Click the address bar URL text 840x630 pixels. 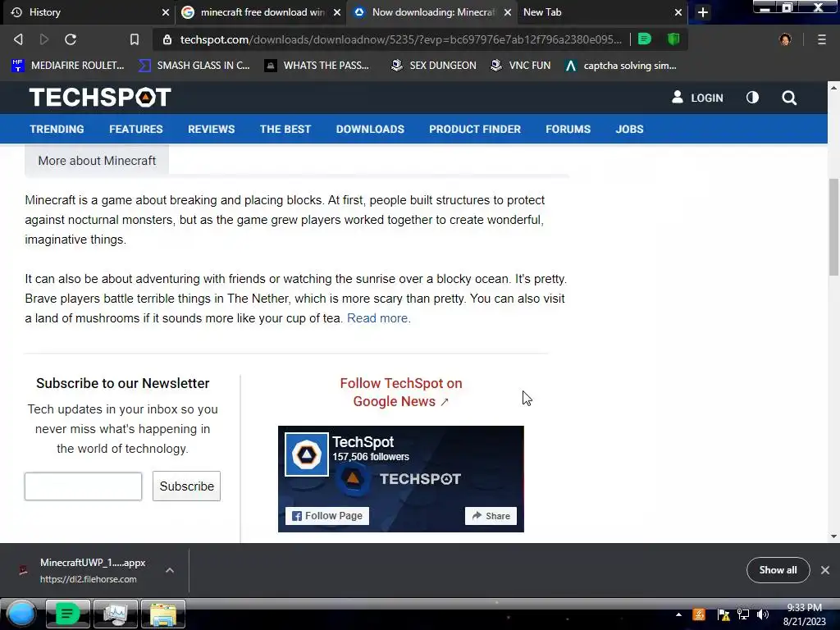(400, 39)
